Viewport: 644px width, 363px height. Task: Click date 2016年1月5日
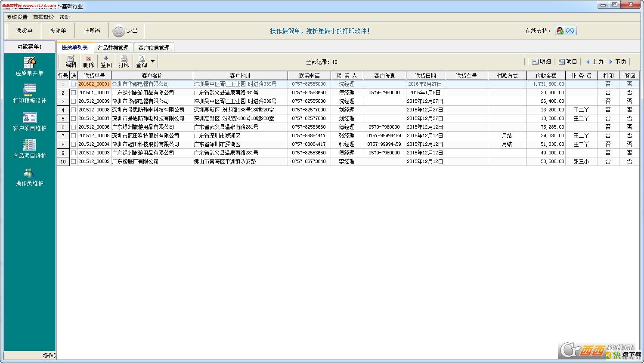coord(425,93)
